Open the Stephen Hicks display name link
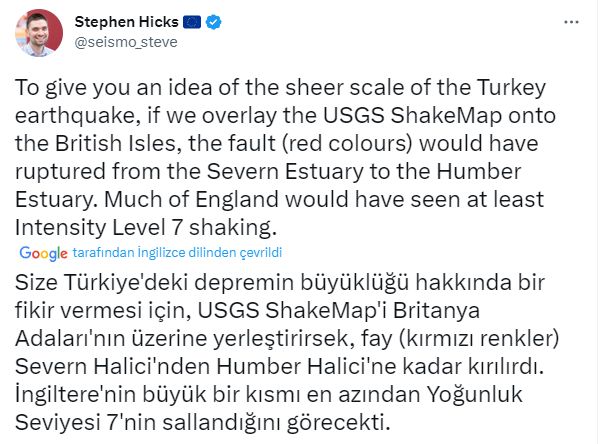600x444 pixels. [122, 21]
